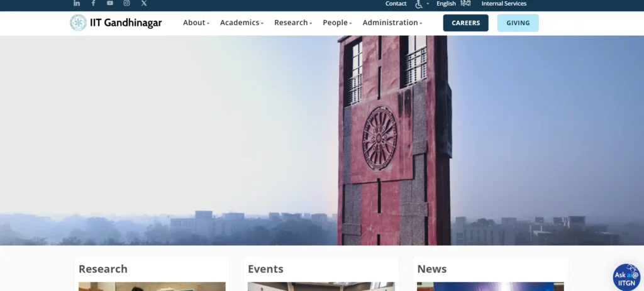Viewport: 644px width, 291px height.
Task: Expand the Administration dropdown menu
Action: point(392,23)
